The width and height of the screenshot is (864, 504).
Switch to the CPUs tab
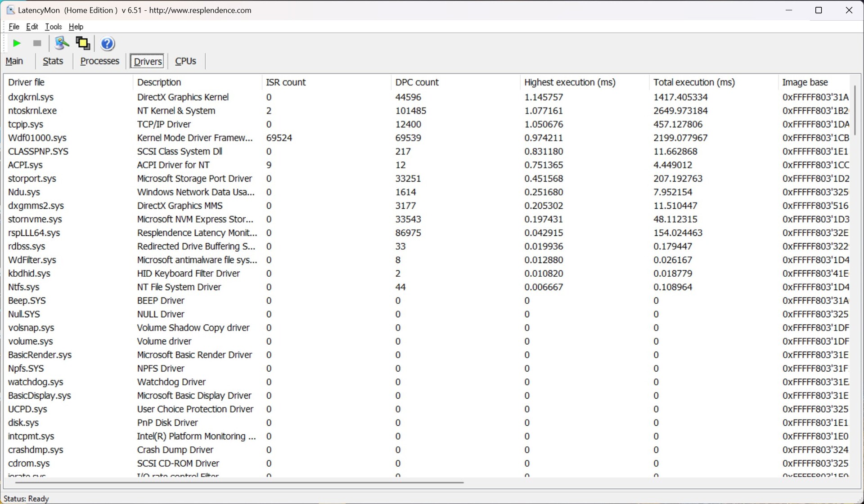pyautogui.click(x=185, y=61)
